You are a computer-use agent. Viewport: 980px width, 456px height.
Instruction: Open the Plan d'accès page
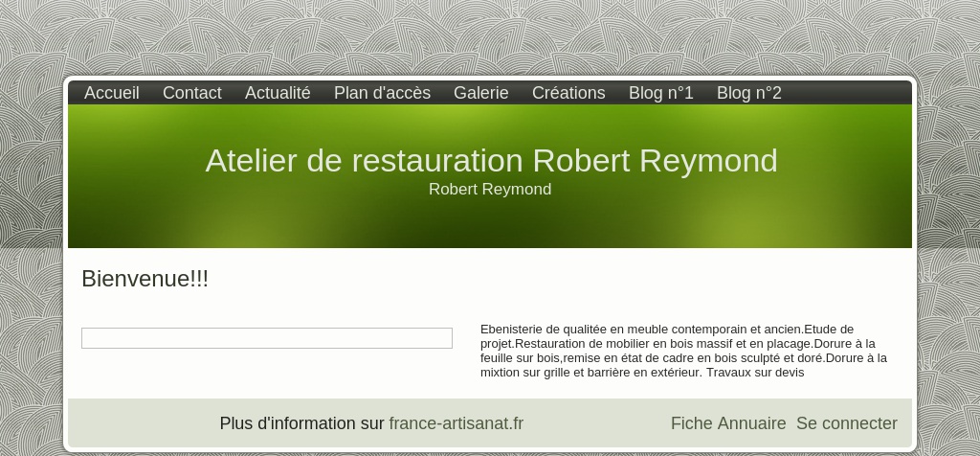[x=382, y=93]
